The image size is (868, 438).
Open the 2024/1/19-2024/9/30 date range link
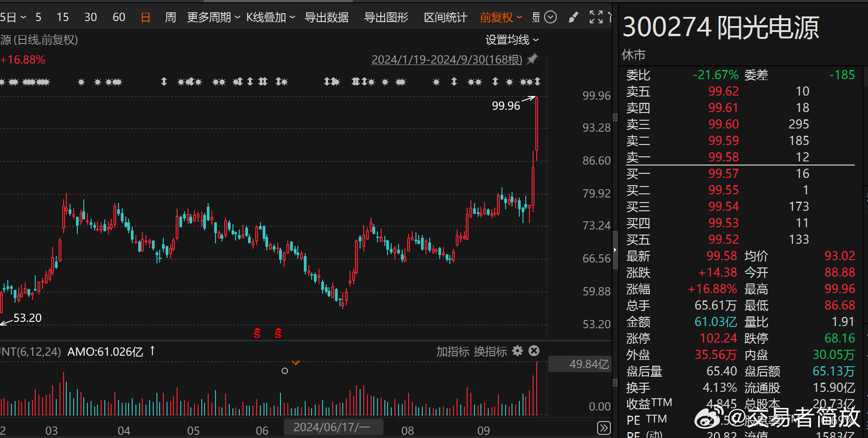point(447,59)
